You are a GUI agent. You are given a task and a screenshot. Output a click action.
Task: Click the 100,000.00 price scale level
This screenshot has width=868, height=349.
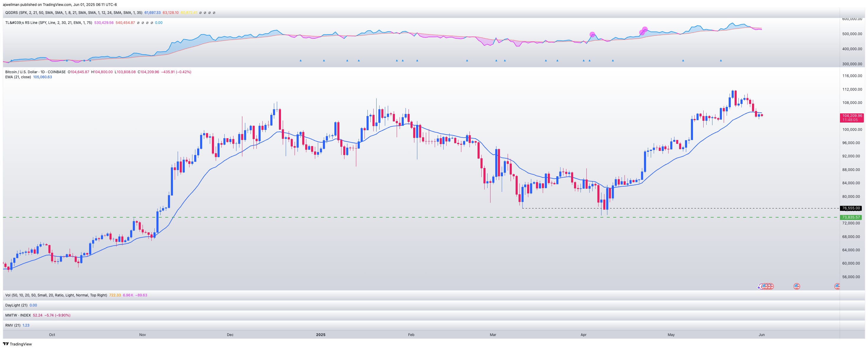852,130
